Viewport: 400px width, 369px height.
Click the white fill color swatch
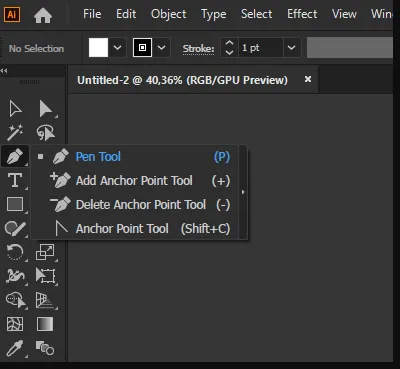coord(98,48)
